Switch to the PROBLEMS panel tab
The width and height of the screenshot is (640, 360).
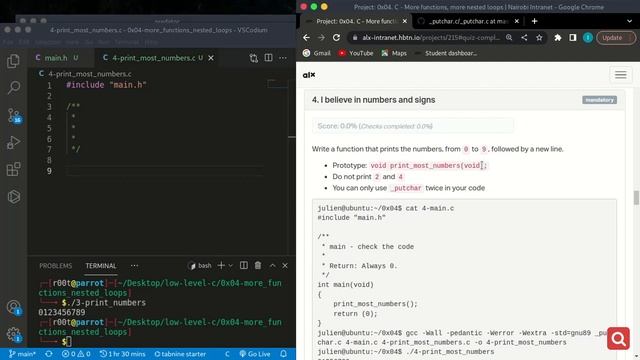coord(56,266)
